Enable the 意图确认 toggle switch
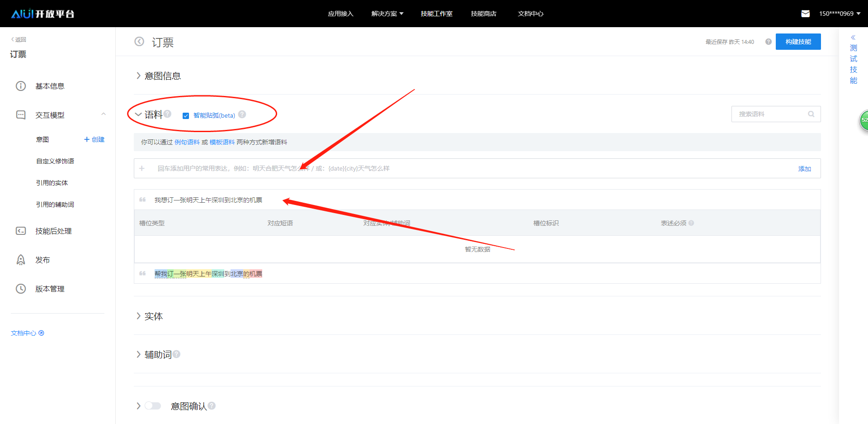 click(153, 405)
